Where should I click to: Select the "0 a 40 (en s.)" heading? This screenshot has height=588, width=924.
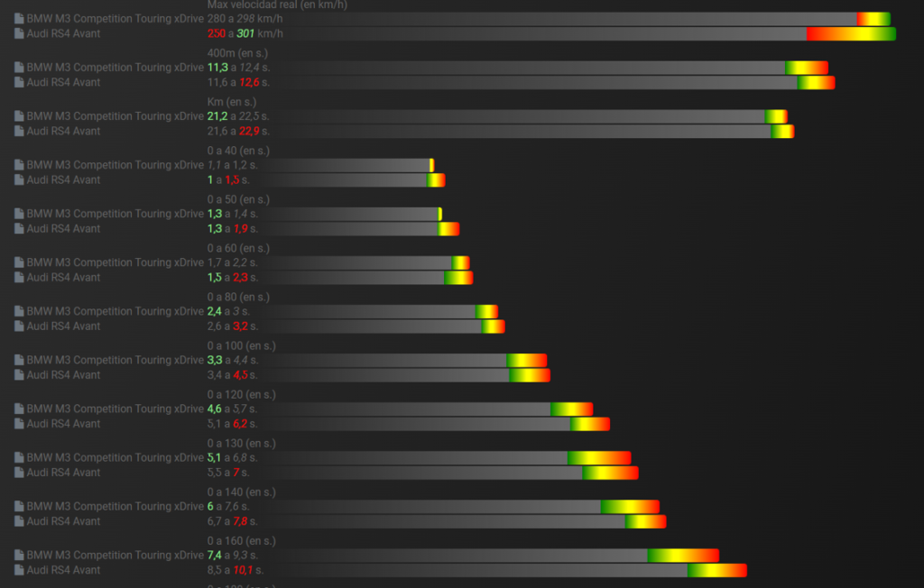coord(238,151)
